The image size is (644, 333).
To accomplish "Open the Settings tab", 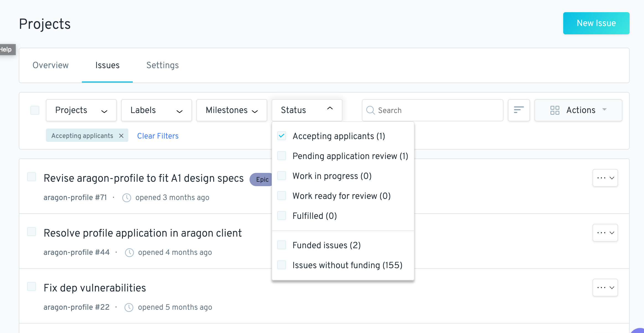I will coord(162,65).
